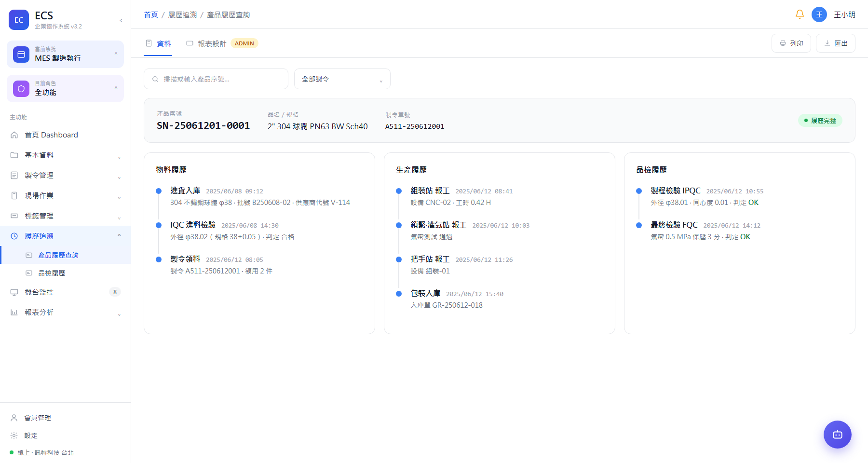Click the 列印 print button

tap(791, 43)
